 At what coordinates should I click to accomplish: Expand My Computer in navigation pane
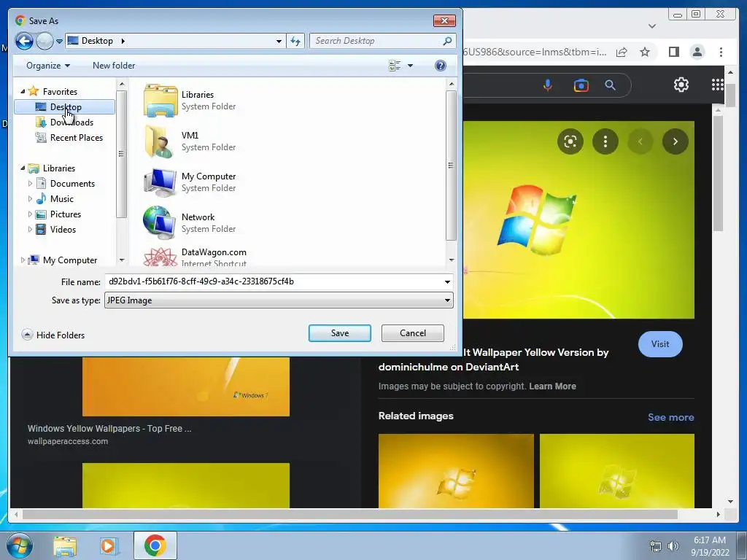point(23,260)
